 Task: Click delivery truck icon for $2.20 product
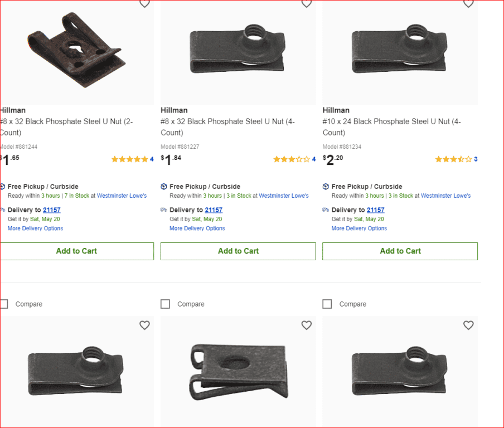[x=326, y=210]
